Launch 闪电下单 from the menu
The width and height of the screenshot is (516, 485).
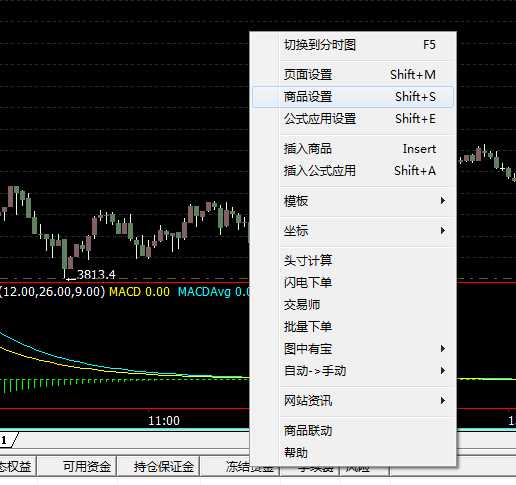coord(353,283)
